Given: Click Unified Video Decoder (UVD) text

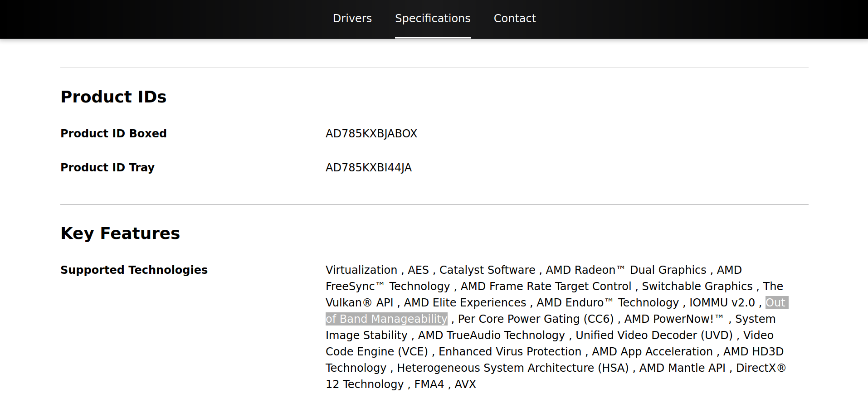Looking at the screenshot, I should point(654,335).
